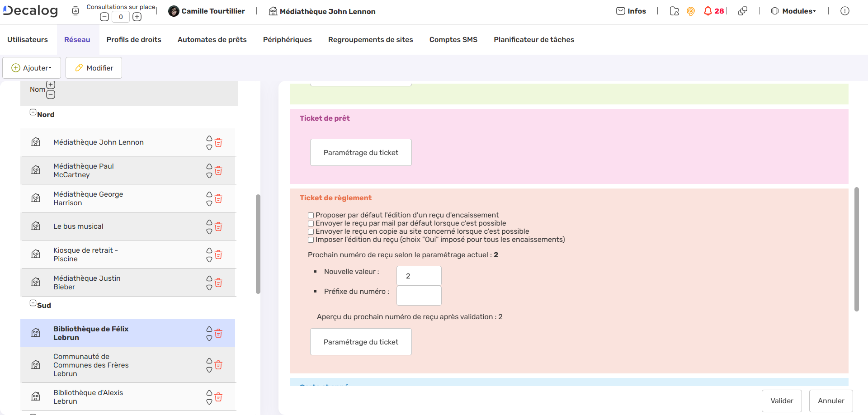
Task: Open the Comptes SMS tab
Action: (453, 39)
